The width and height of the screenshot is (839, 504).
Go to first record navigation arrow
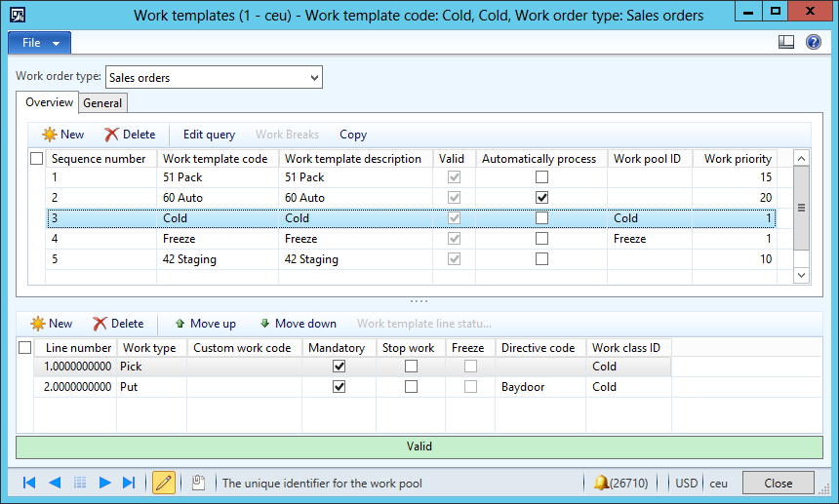coord(29,483)
